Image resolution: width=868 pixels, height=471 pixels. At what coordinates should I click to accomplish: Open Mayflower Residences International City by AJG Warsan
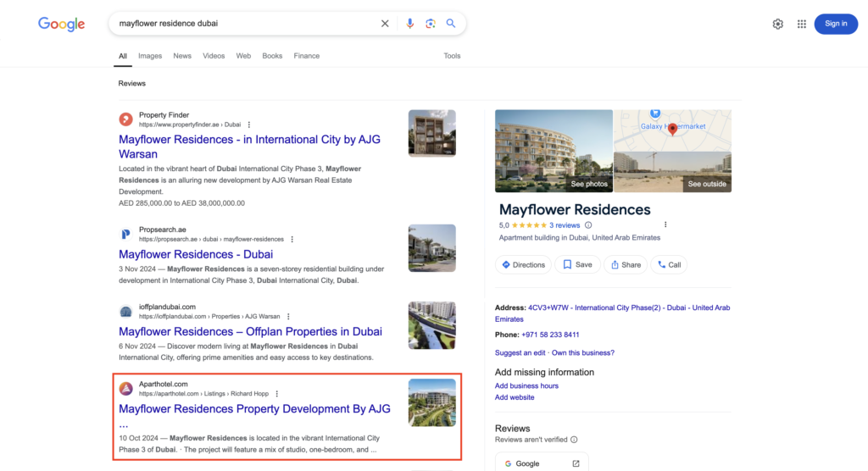(250, 147)
